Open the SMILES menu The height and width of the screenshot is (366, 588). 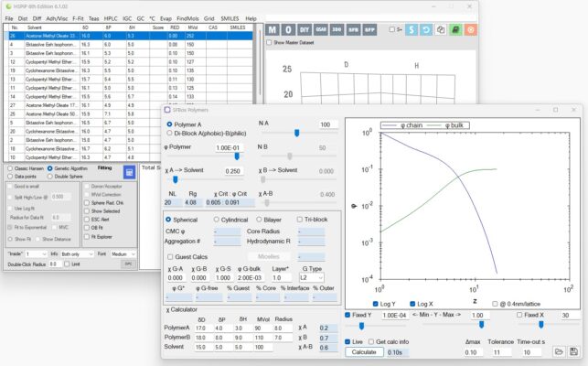(x=230, y=18)
